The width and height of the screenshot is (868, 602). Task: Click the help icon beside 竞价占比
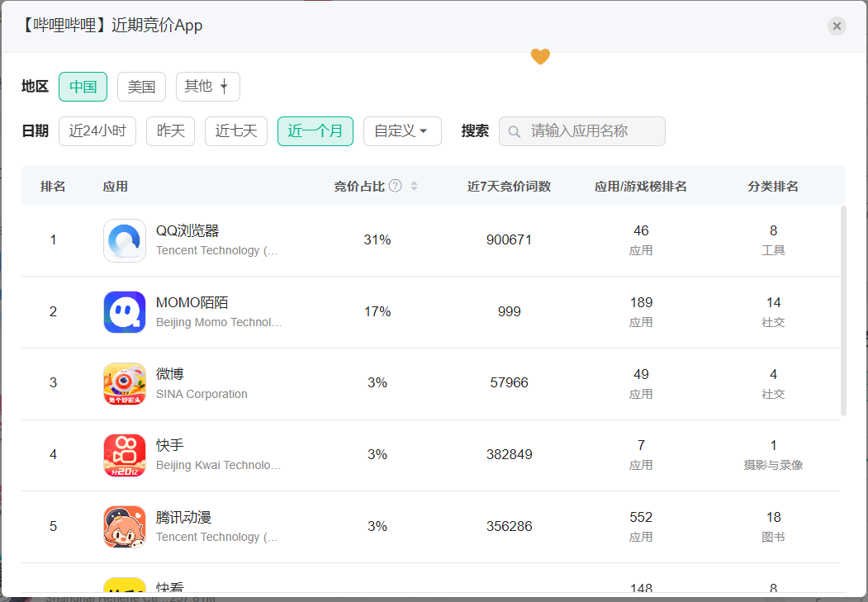pyautogui.click(x=396, y=186)
